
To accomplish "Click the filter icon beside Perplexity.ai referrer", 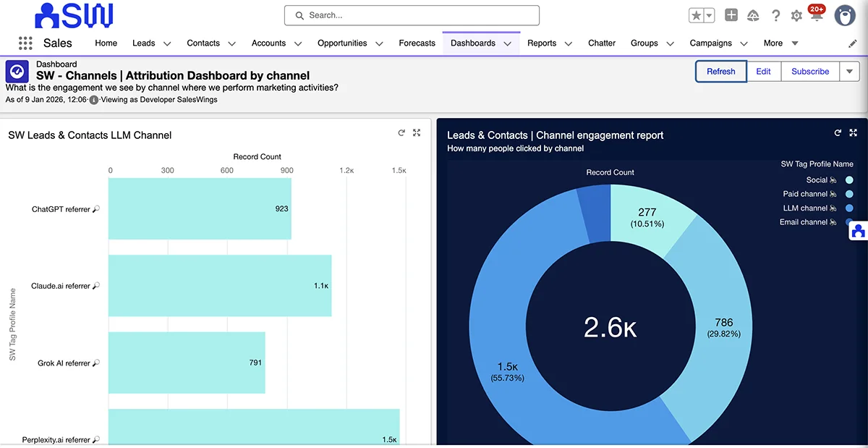I will 96,439.
